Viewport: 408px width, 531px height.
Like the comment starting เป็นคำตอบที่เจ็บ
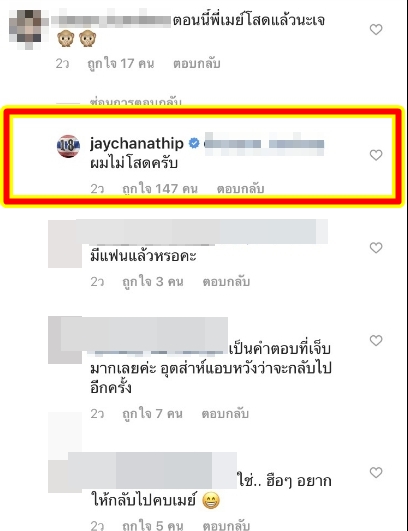point(376,340)
